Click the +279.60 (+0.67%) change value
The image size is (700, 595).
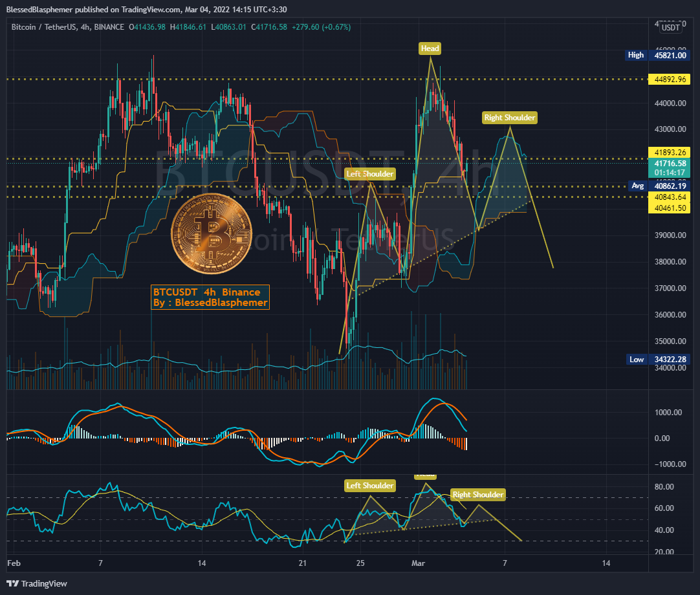pyautogui.click(x=321, y=27)
